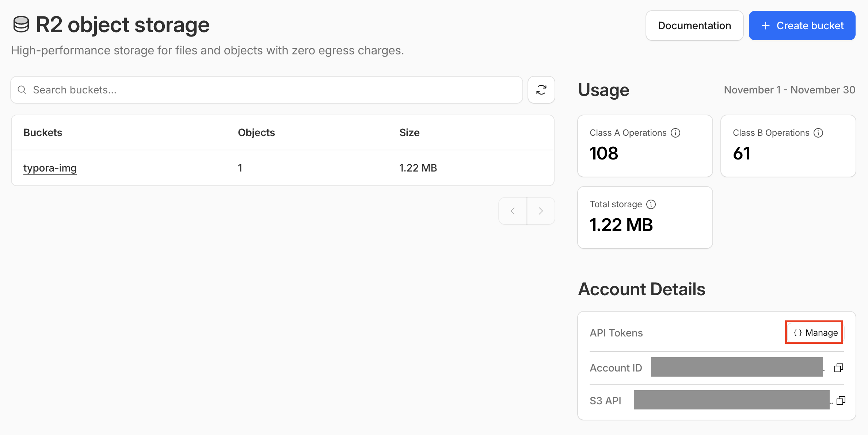The image size is (868, 435).
Task: Click the refresh buckets icon
Action: [541, 90]
